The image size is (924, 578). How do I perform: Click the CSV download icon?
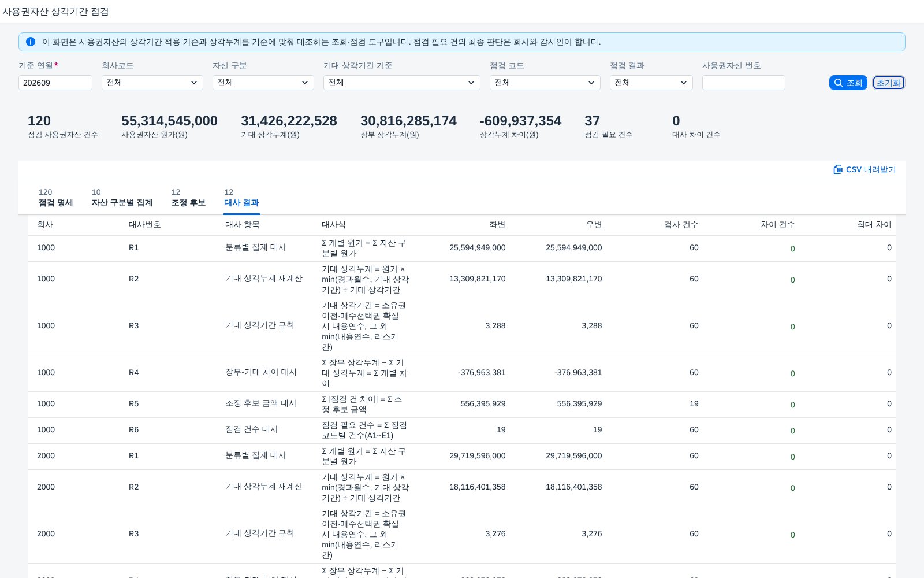tap(838, 169)
